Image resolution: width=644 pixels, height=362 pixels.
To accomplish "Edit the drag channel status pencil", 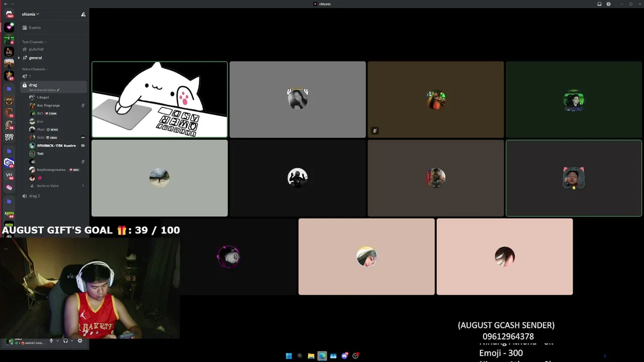I will tap(58, 90).
